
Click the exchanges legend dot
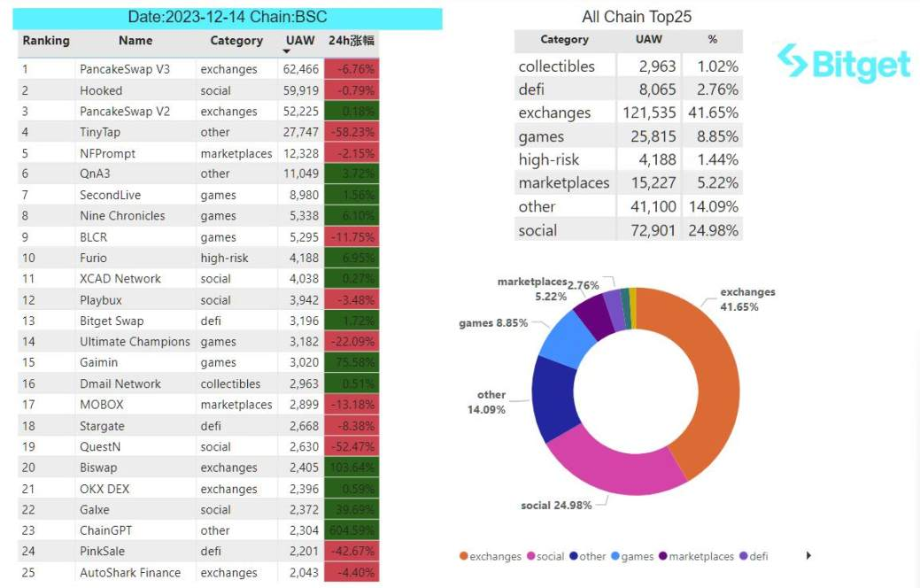point(463,556)
